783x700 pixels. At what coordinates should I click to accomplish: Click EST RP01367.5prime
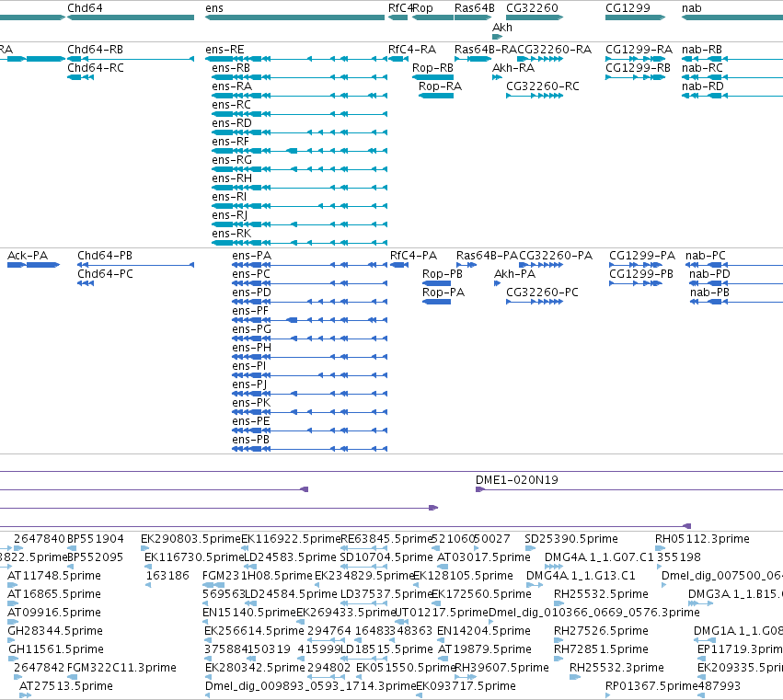(651, 686)
